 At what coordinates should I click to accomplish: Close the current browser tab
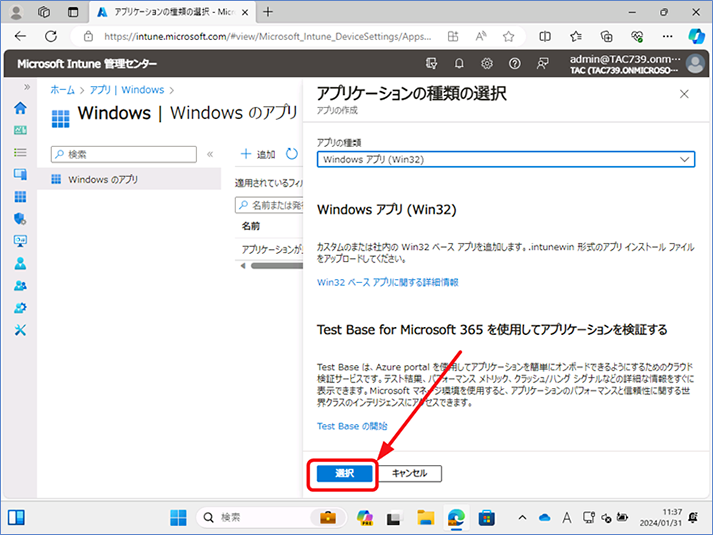click(245, 12)
